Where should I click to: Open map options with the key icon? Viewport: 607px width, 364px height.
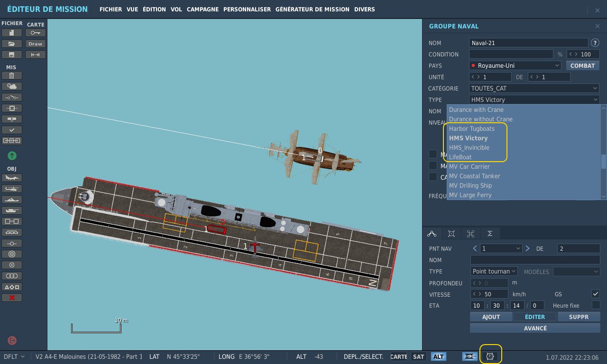tap(36, 33)
